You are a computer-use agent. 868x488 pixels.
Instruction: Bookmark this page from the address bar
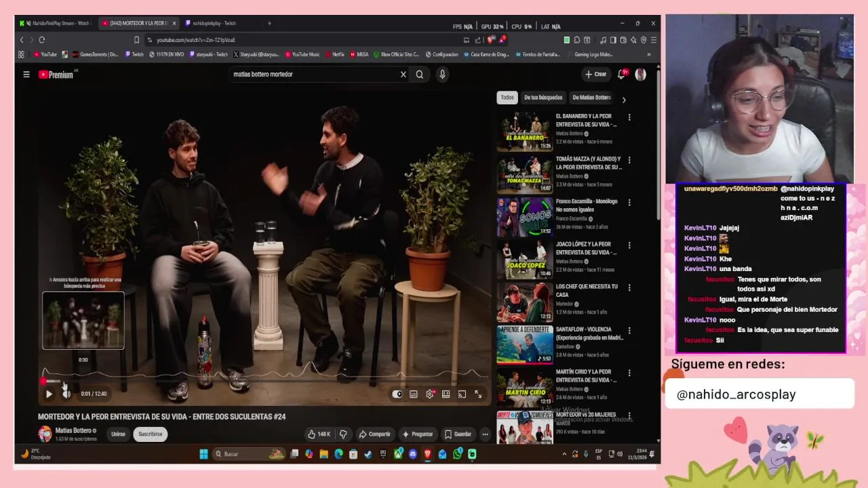(136, 40)
